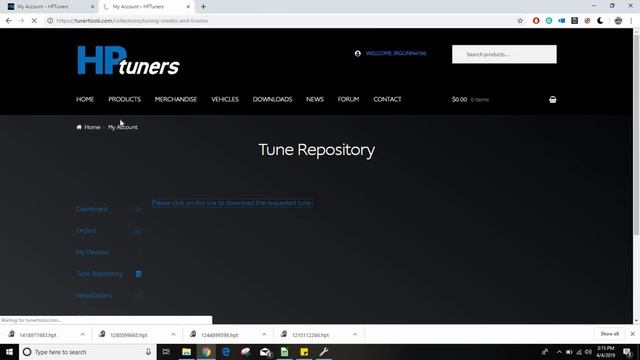The height and width of the screenshot is (360, 640).
Task: Open the 1418971983.hpt downloaded file
Action: (38, 335)
